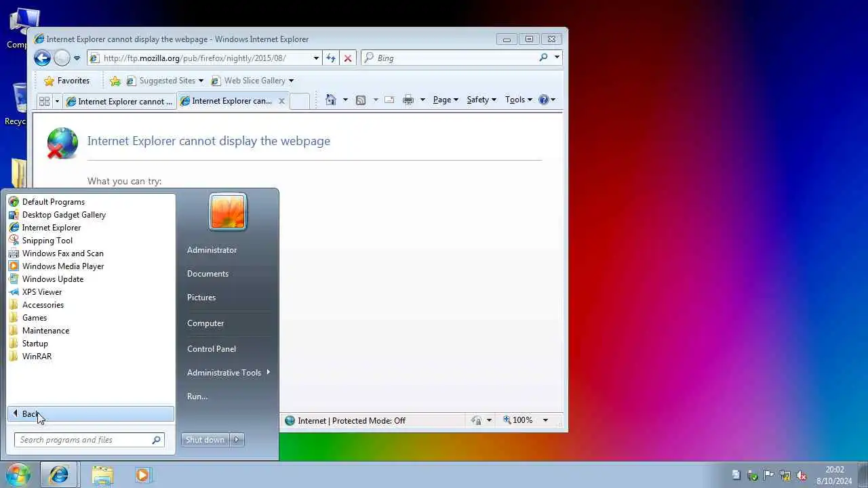Expand the address bar autocomplete dropdown
This screenshot has width=868, height=488.
click(x=316, y=58)
